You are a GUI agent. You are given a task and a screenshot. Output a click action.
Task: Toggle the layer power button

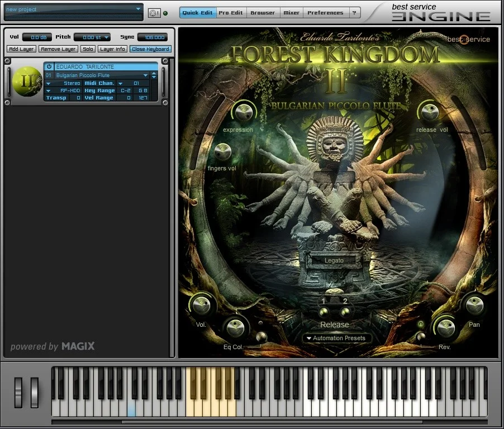click(x=49, y=66)
